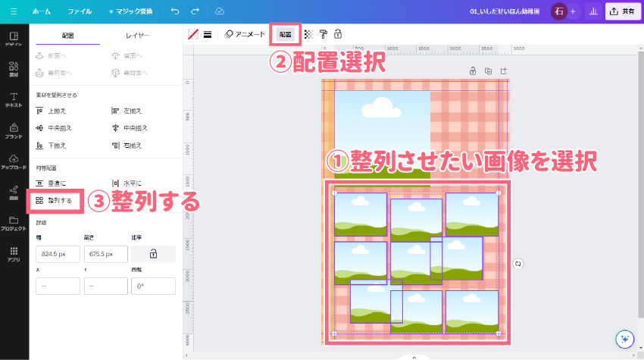Screen dimensions: 644x360
Task: Toggle the 比率 aspect ratio lock
Action: point(153,254)
